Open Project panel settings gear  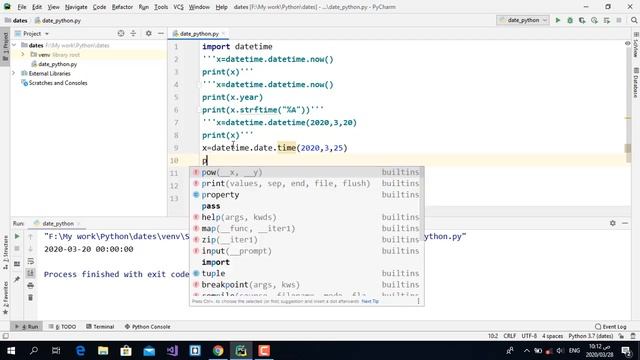pos(149,33)
